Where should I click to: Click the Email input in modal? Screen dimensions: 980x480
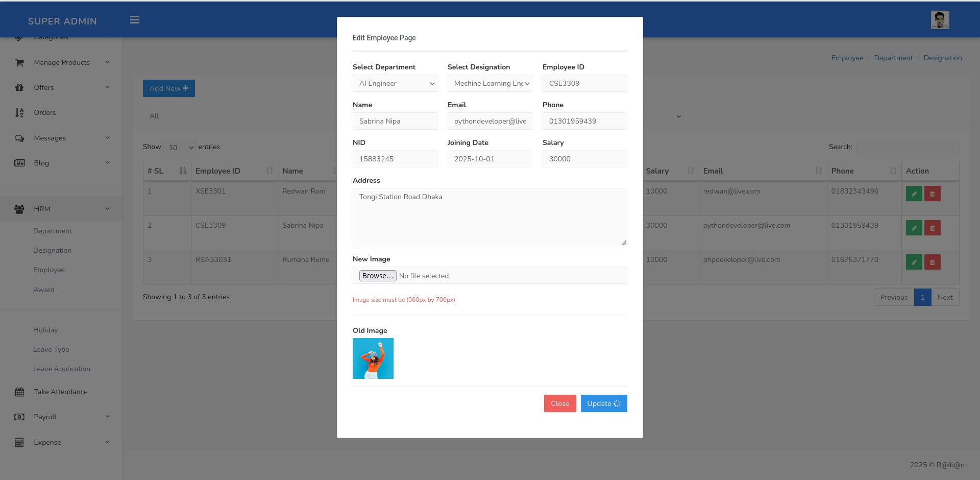490,121
